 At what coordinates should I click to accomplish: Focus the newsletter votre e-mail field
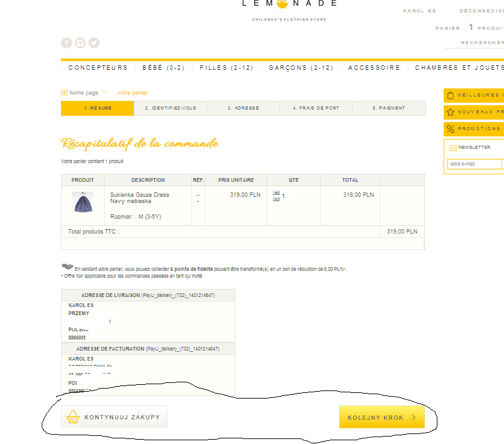(474, 164)
